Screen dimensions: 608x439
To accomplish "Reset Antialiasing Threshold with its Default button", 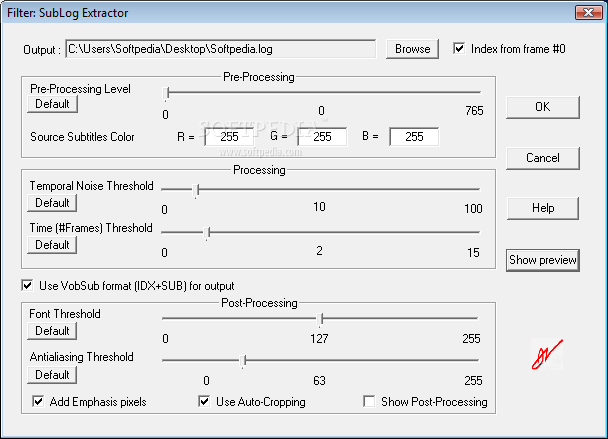I will pyautogui.click(x=52, y=375).
